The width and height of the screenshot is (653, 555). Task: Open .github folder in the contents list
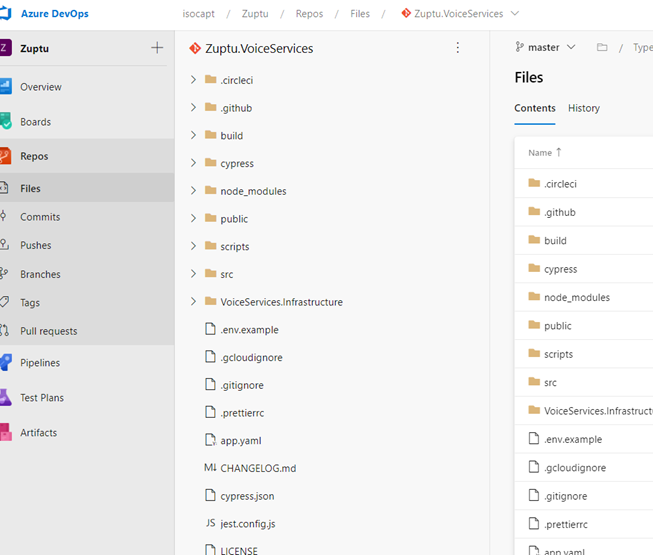(x=560, y=212)
